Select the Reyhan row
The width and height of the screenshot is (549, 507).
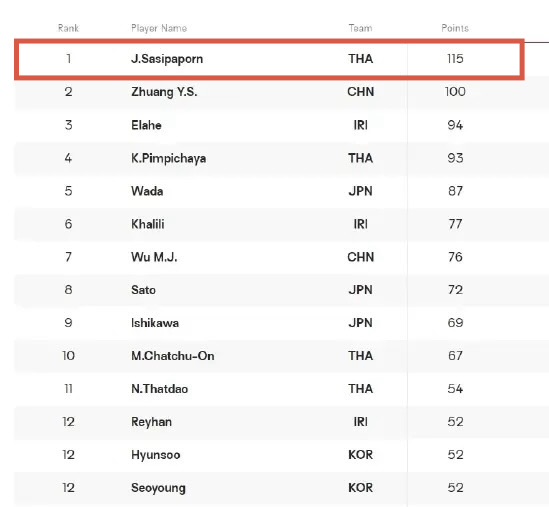pos(269,422)
